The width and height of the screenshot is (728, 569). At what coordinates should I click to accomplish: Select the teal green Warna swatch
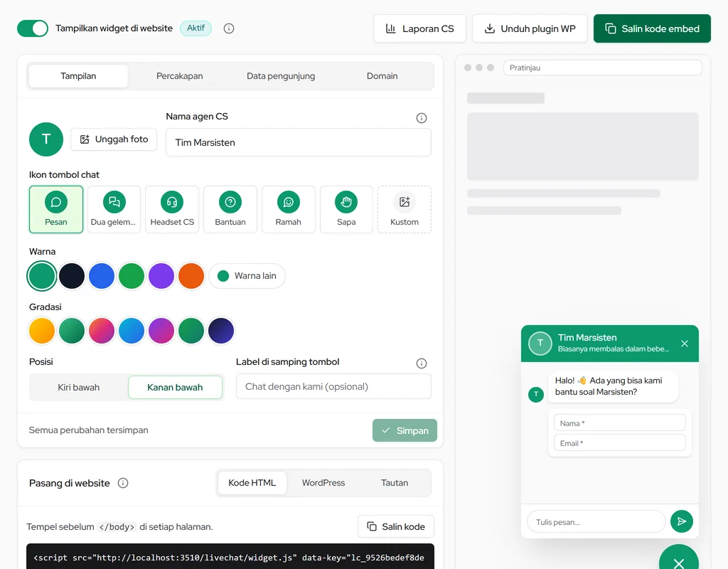point(42,276)
